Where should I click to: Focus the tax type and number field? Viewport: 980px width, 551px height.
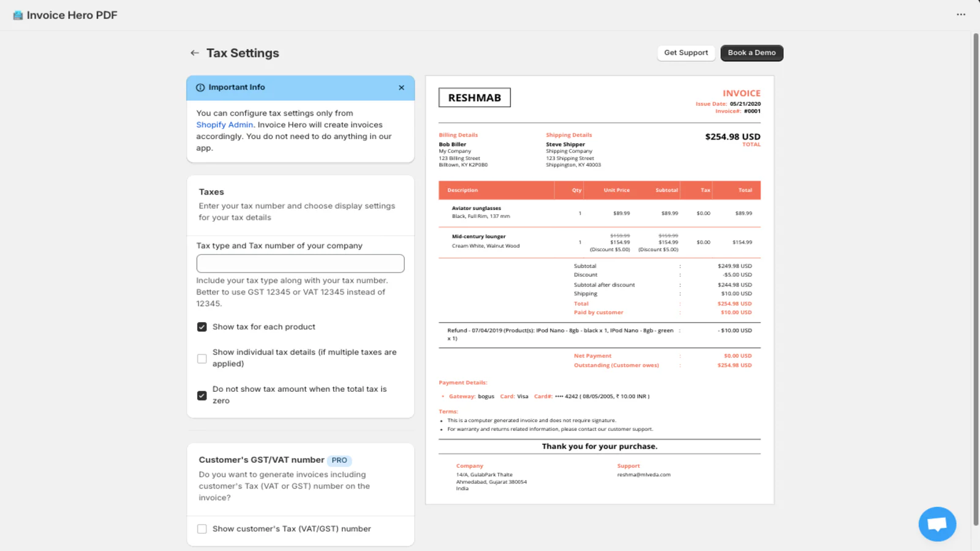click(300, 264)
